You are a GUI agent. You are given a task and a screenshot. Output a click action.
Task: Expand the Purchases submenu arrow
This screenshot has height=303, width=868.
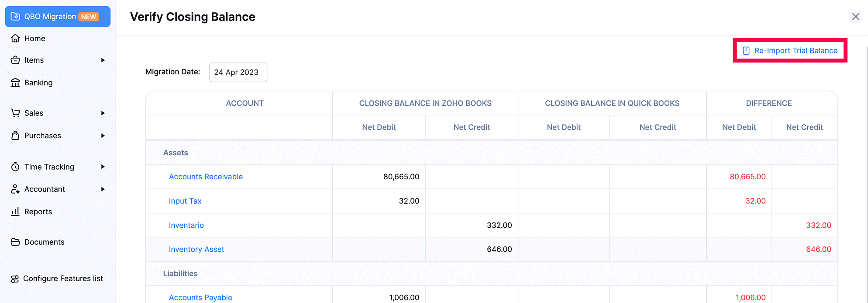click(103, 136)
